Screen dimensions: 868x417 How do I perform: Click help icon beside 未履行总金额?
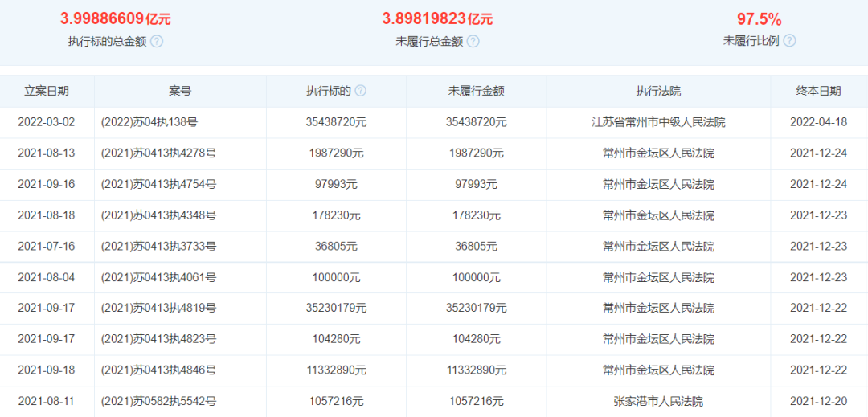(473, 41)
